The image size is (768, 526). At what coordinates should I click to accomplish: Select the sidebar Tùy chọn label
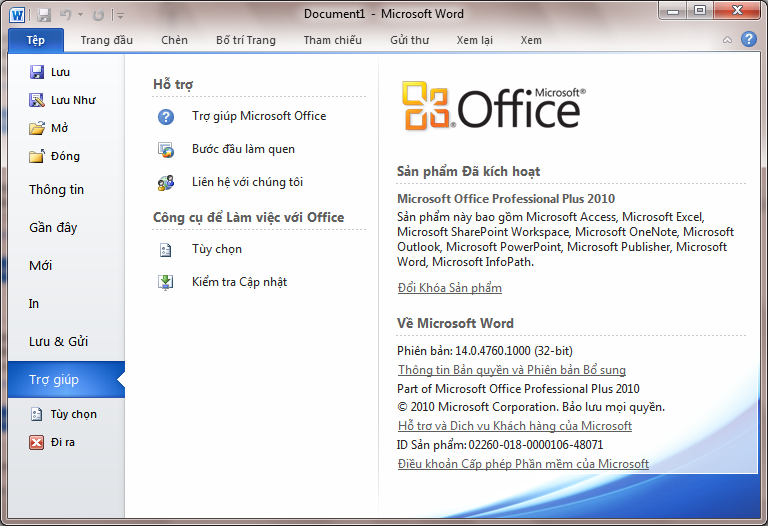click(73, 414)
